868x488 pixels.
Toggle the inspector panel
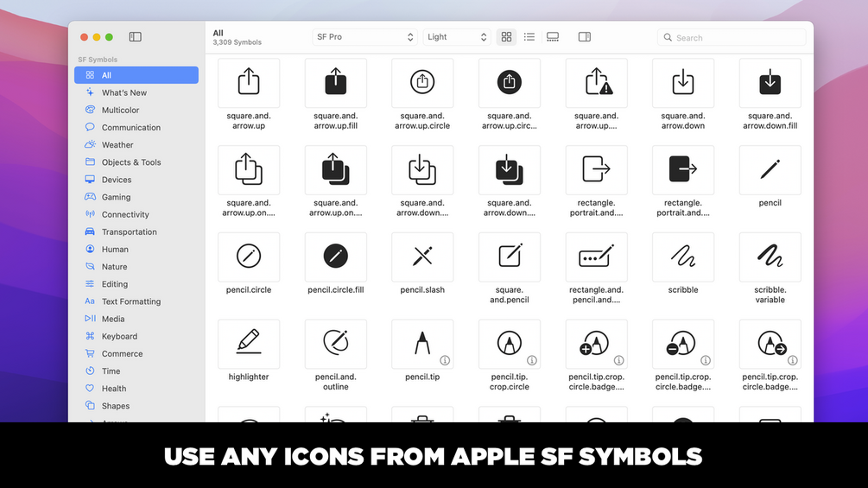pyautogui.click(x=585, y=37)
